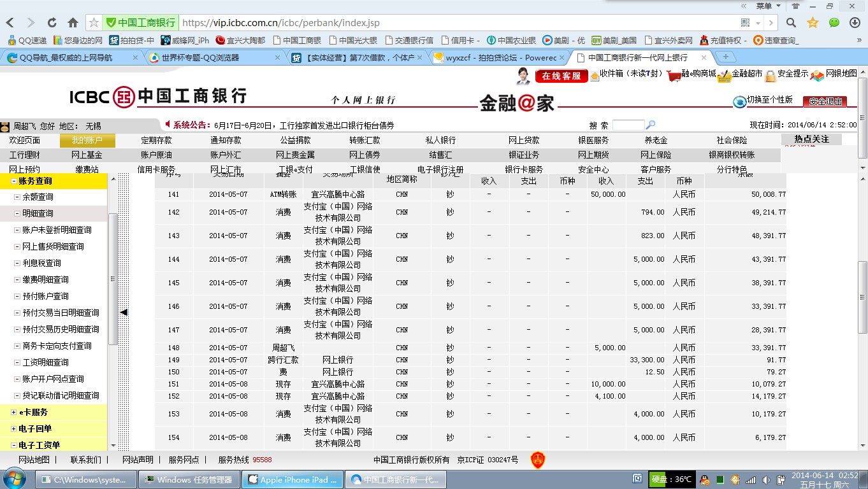Open 融e购商城 shopping cart icon
The width and height of the screenshot is (868, 489).
click(674, 76)
